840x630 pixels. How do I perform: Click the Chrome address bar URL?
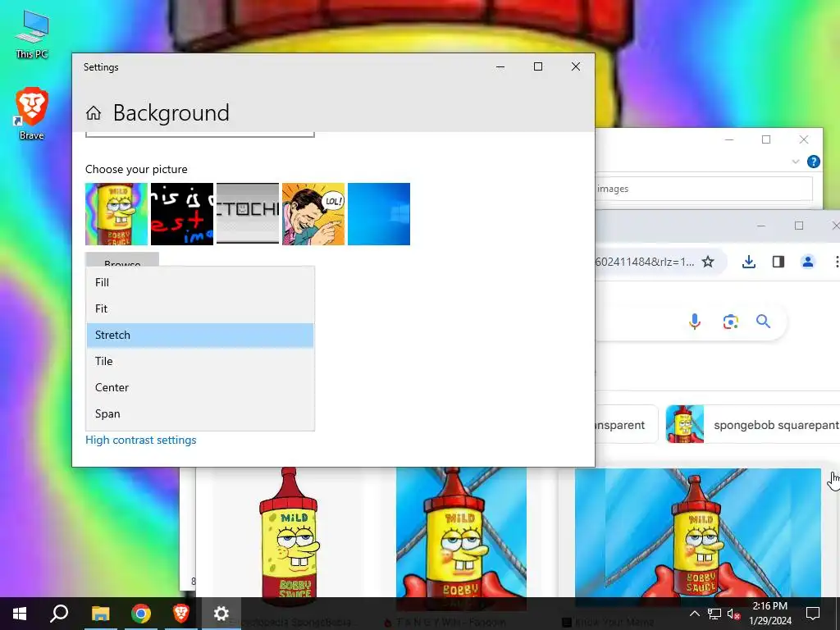pyautogui.click(x=646, y=262)
